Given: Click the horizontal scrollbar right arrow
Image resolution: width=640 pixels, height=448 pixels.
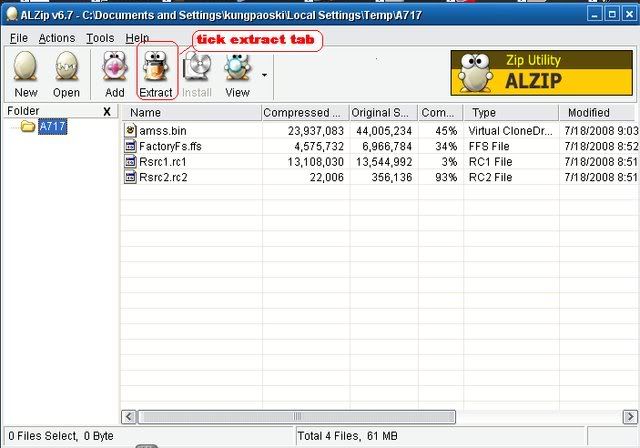Looking at the screenshot, I should [630, 417].
